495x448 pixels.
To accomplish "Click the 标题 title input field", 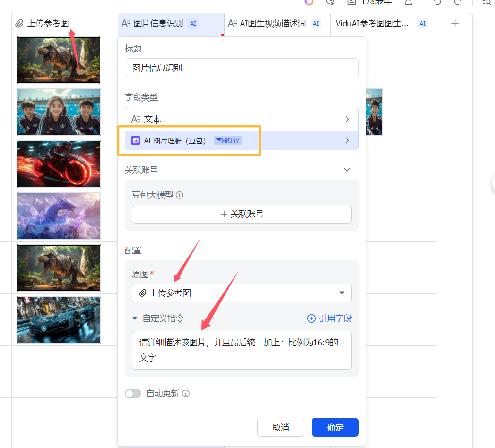I will point(242,68).
